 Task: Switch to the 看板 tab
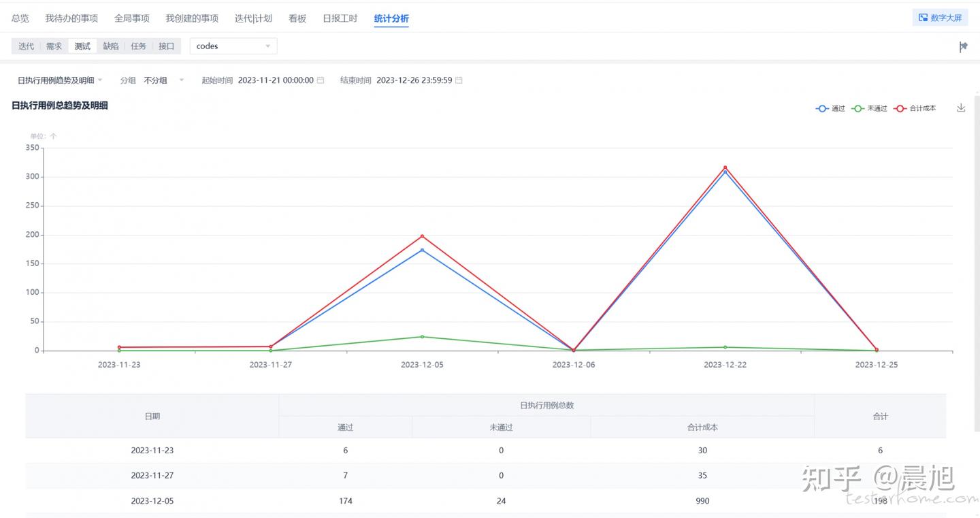coord(297,18)
